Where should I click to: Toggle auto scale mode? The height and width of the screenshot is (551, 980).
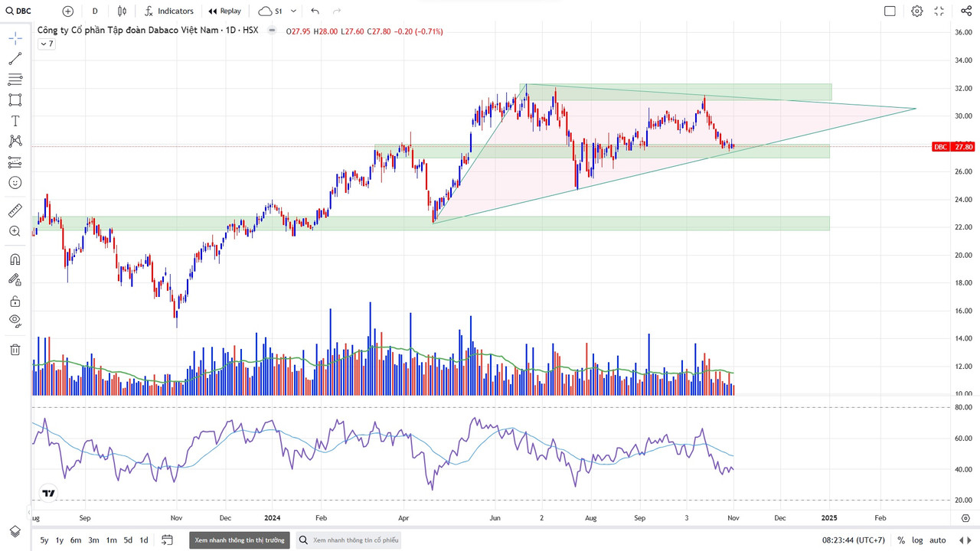(x=937, y=540)
